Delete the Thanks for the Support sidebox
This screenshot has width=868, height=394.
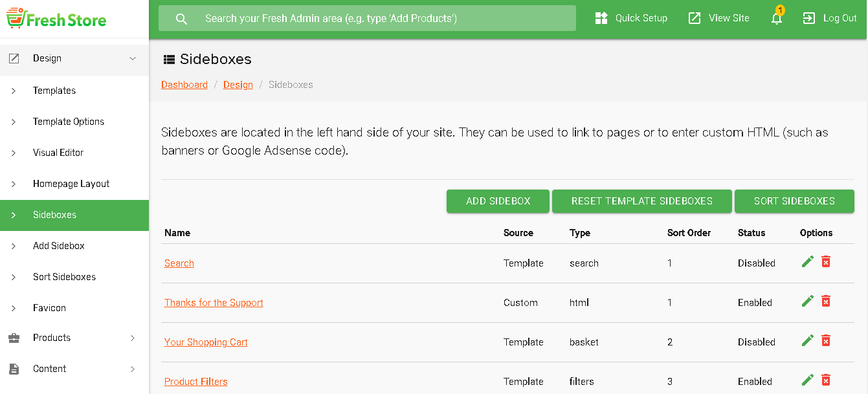tap(826, 301)
